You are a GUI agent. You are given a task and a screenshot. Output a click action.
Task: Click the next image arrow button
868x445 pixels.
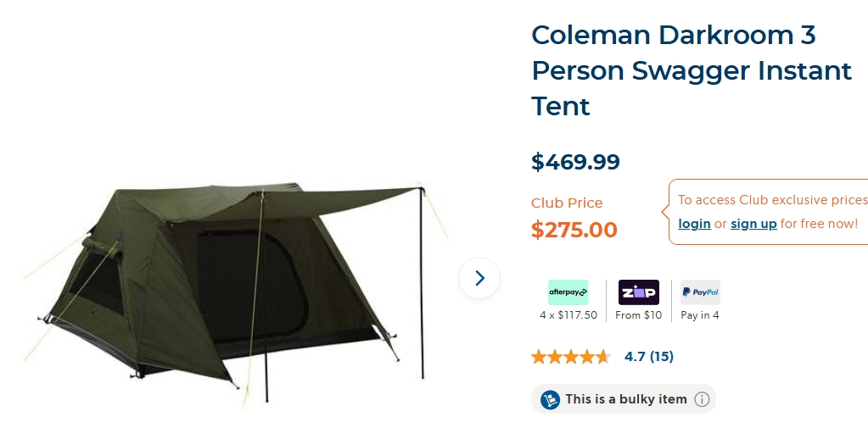[x=479, y=278]
